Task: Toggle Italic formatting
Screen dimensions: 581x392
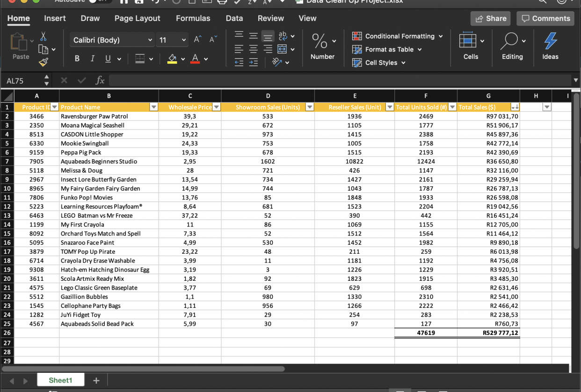Action: click(x=92, y=59)
